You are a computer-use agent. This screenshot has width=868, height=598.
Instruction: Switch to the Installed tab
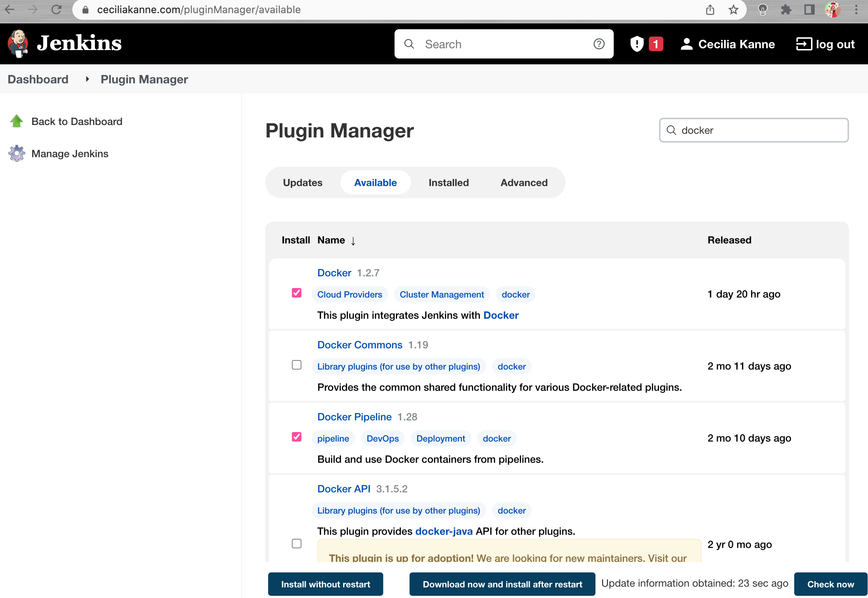(448, 182)
